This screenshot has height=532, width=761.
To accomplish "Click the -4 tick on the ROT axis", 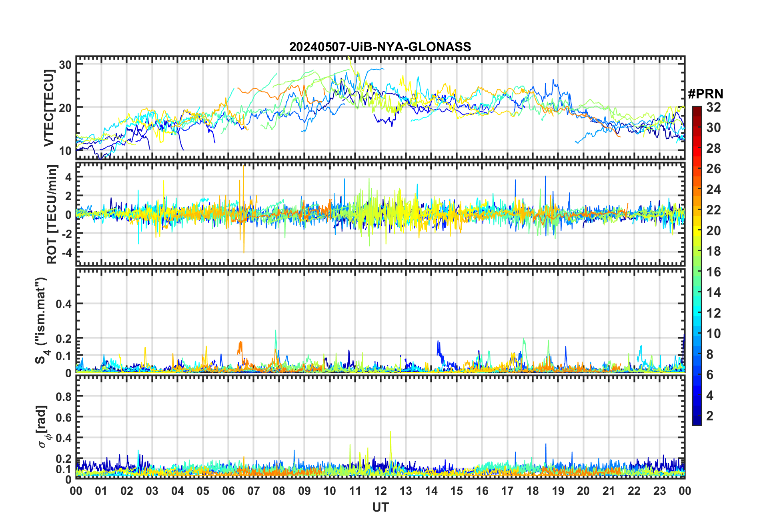I will (x=67, y=252).
